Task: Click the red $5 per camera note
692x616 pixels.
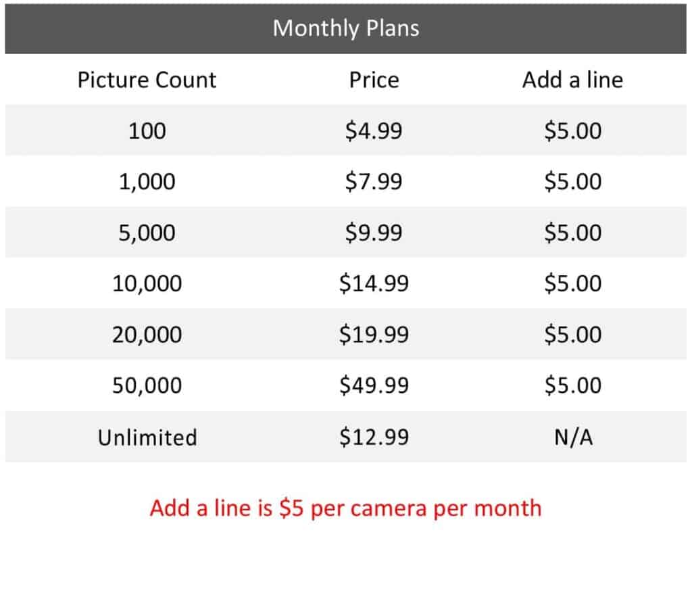Action: coord(345,508)
